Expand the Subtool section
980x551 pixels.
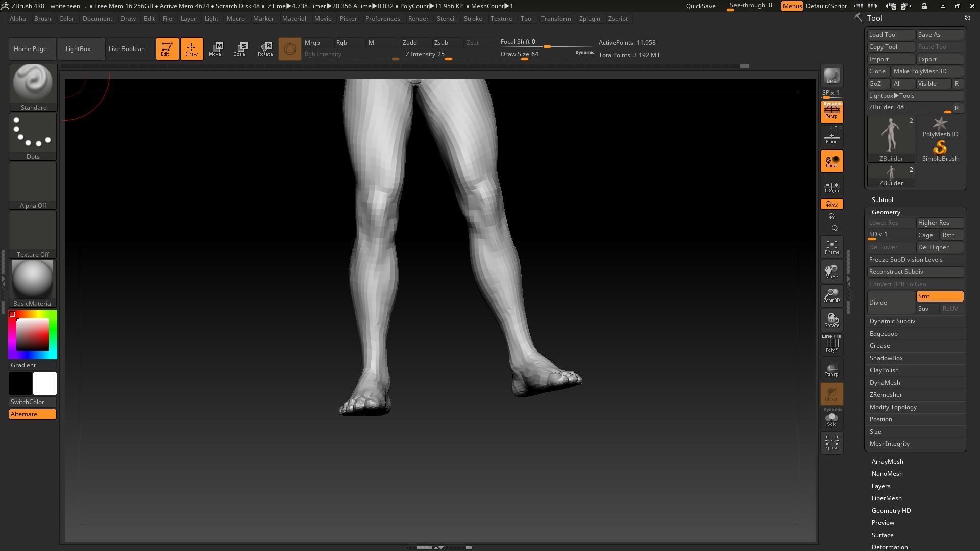tap(882, 200)
